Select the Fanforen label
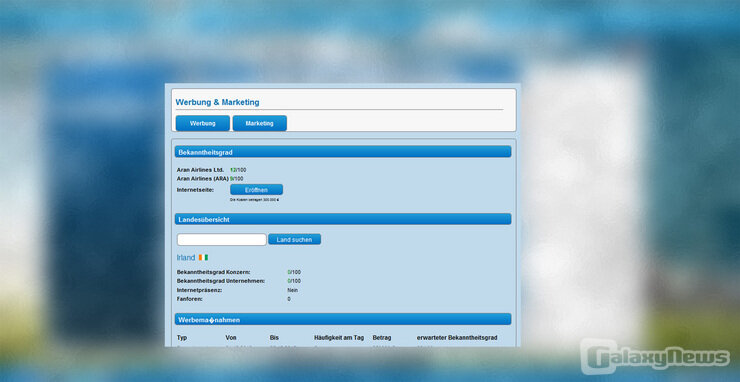 point(190,299)
